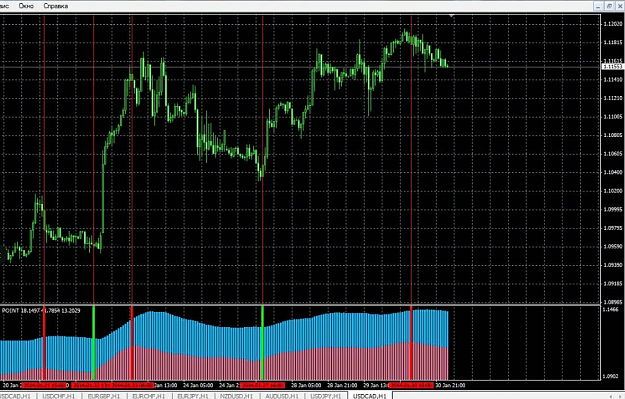
Task: Click the indicator scale value 1.1466
Action: pos(611,310)
